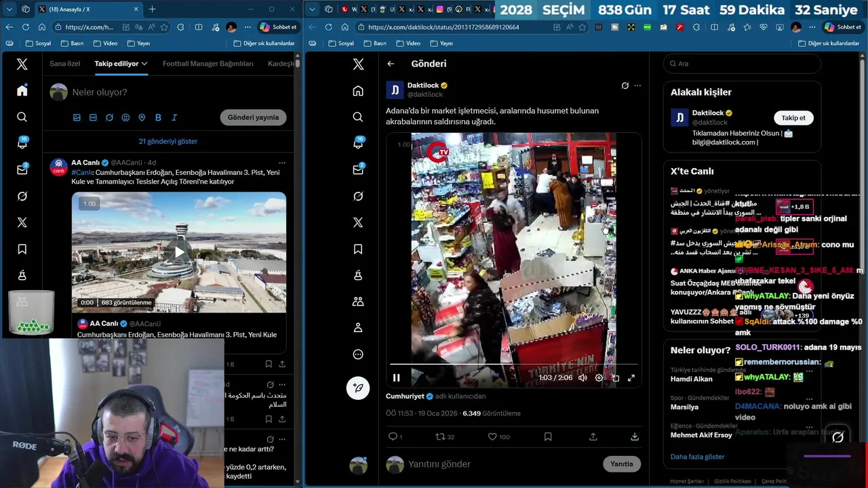
Task: Open Bookmarks in the right window sidebar
Action: pos(358,249)
